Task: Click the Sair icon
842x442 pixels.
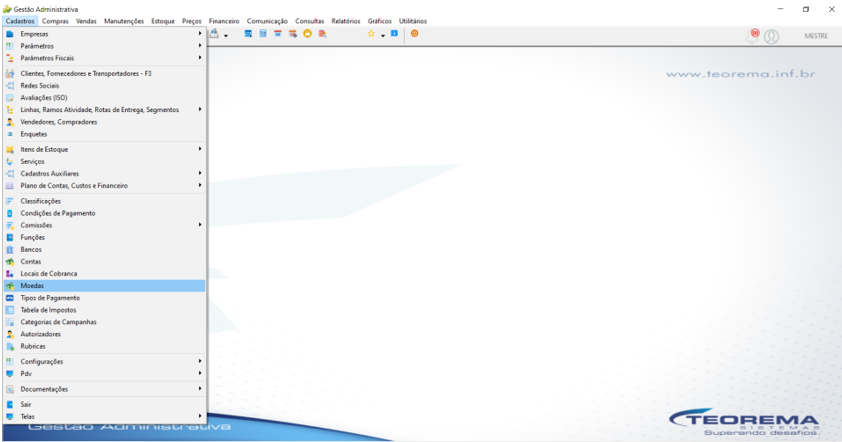Action: [10, 404]
